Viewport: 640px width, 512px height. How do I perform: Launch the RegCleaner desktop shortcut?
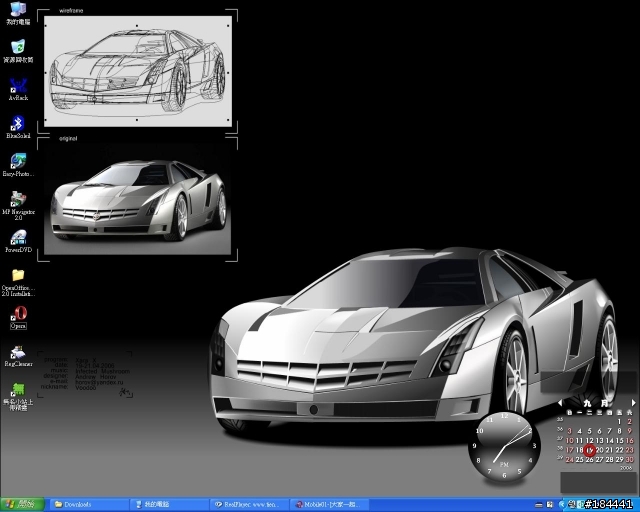18,356
